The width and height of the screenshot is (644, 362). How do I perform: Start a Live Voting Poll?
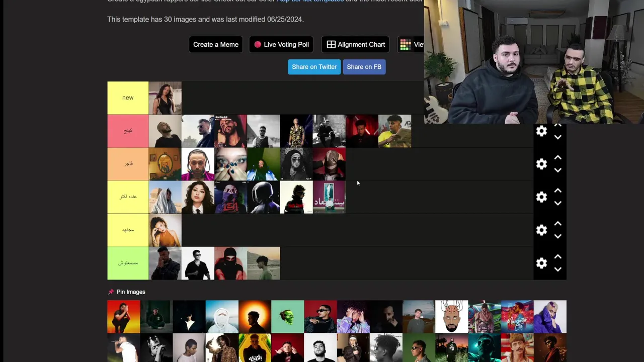[x=281, y=45]
